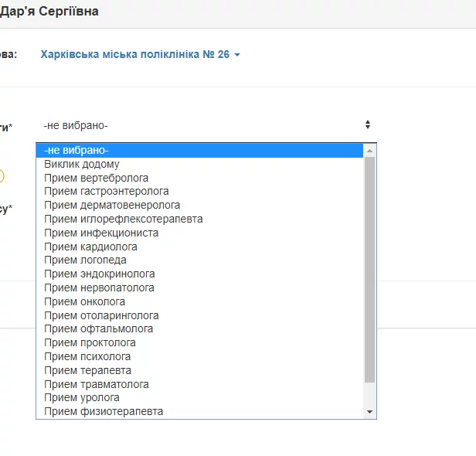This screenshot has width=476, height=456.
Task: Click the up-down arrows icon of the select box
Action: [x=368, y=124]
